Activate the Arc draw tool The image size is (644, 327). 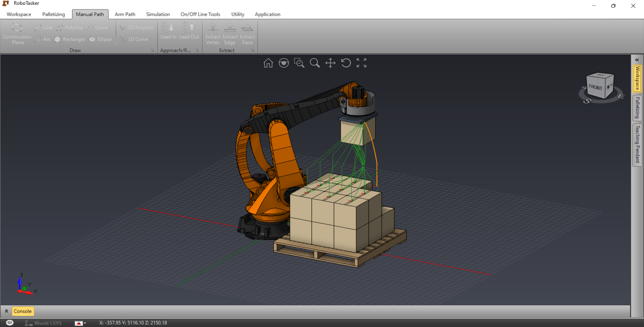click(x=43, y=39)
